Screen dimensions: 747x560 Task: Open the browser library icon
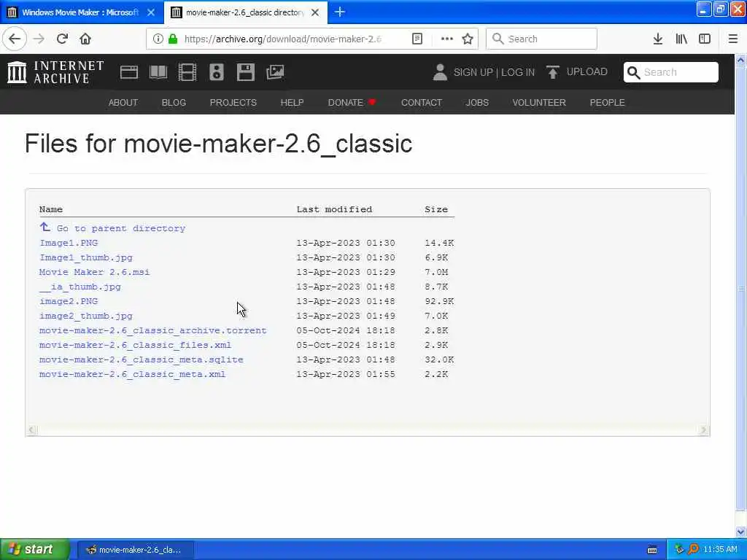(681, 39)
